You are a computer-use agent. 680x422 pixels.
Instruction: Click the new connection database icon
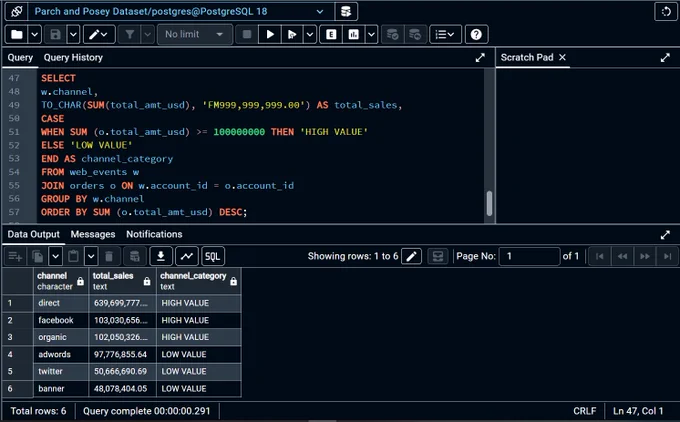click(x=346, y=11)
